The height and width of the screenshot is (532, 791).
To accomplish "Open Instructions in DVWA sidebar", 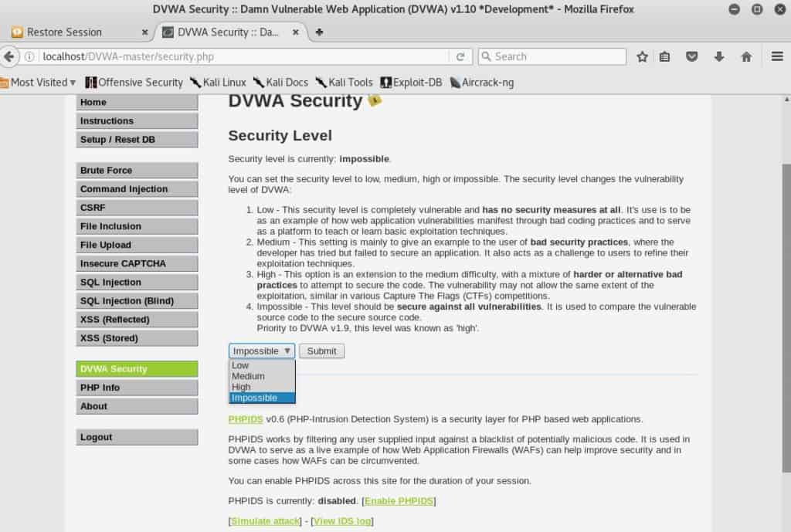I will (137, 120).
